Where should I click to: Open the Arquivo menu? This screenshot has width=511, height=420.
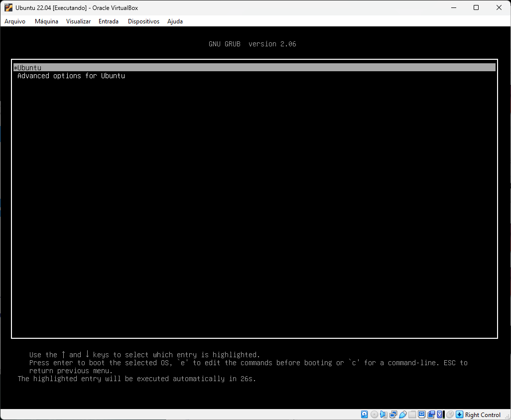(15, 21)
